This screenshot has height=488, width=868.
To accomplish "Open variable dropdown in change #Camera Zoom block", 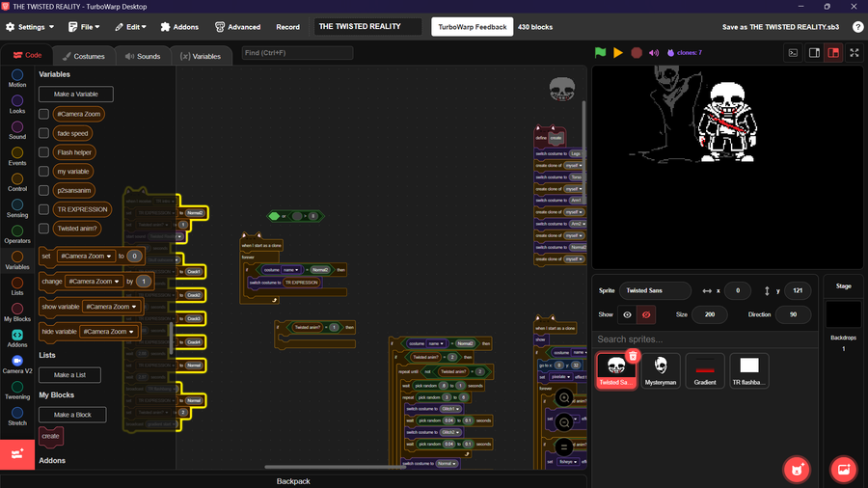I will click(94, 281).
